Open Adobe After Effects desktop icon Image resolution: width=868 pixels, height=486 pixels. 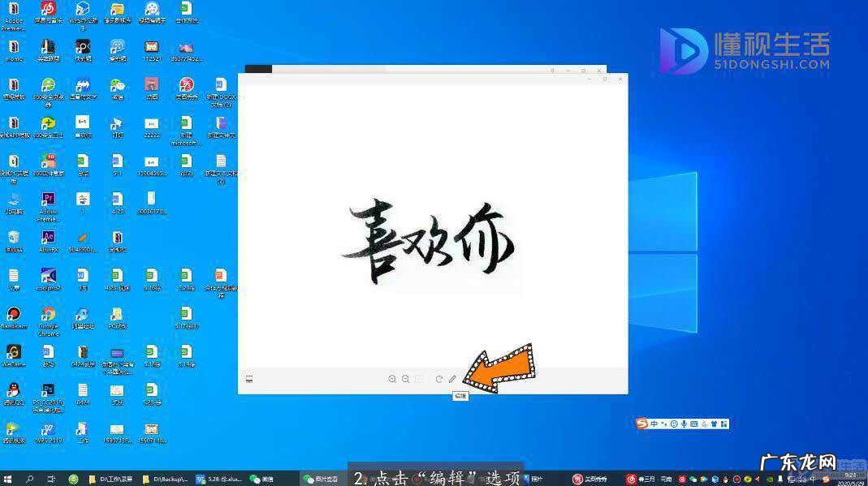pos(48,237)
